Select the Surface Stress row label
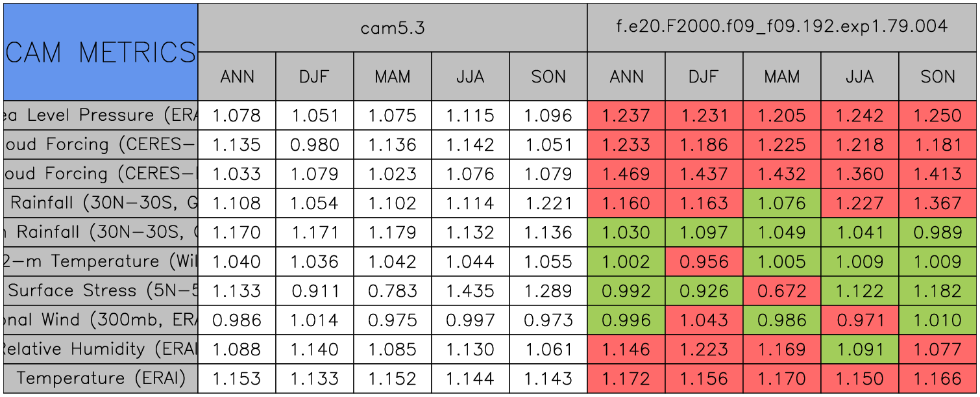Image resolution: width=980 pixels, height=397 pixels. point(101,291)
